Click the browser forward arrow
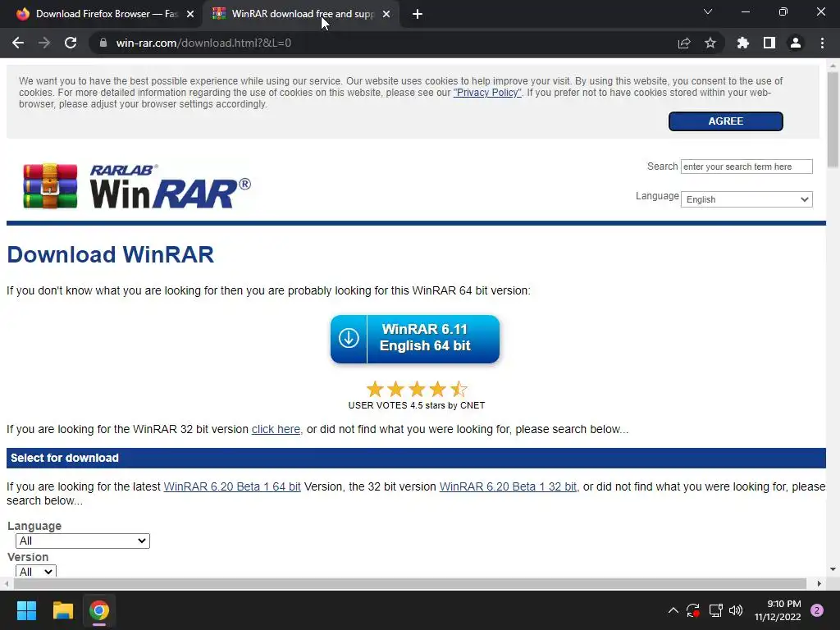 (x=44, y=43)
